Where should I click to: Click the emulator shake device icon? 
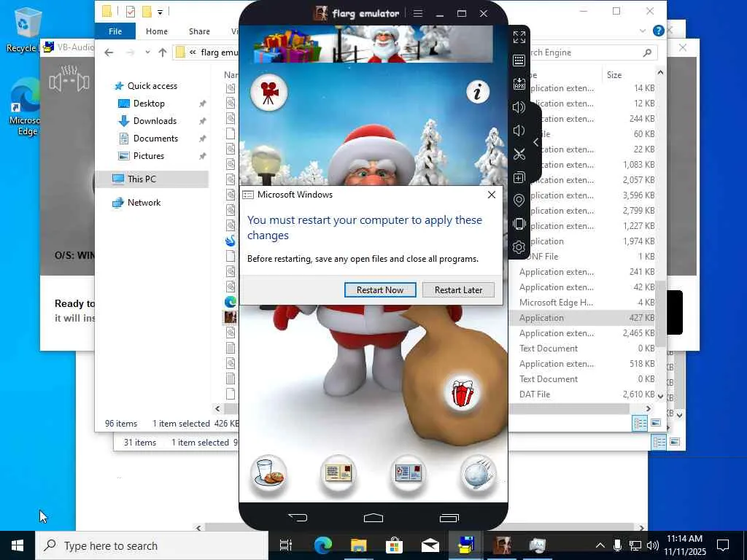click(x=519, y=224)
